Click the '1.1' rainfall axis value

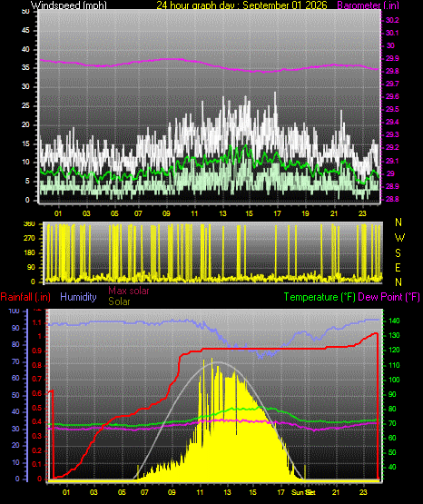(37, 322)
